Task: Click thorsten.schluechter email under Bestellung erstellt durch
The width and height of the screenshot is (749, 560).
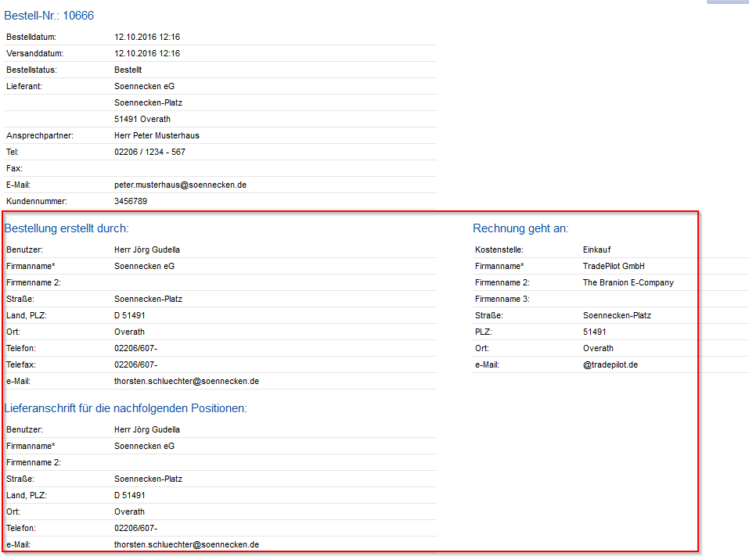Action: point(186,381)
